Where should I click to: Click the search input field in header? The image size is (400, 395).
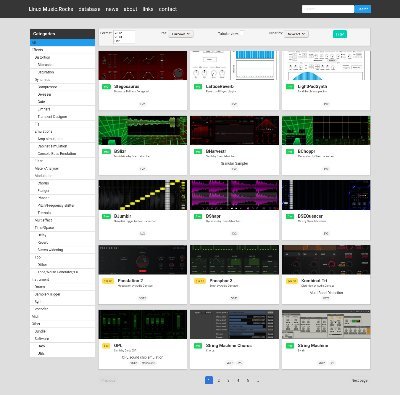pos(328,9)
